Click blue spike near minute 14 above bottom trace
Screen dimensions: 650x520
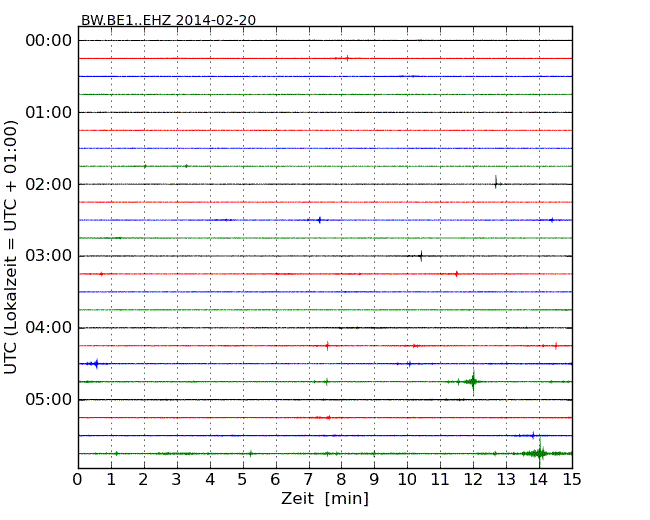(533, 435)
